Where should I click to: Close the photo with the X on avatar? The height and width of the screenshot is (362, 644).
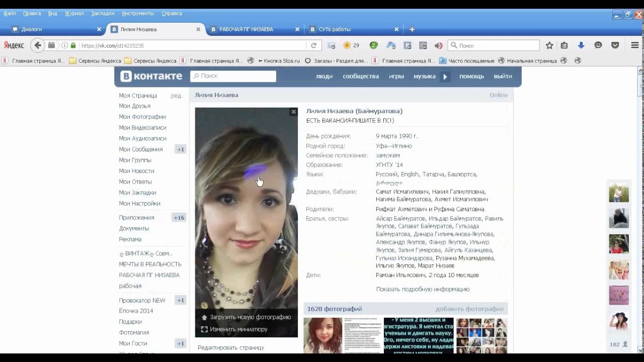[x=293, y=112]
